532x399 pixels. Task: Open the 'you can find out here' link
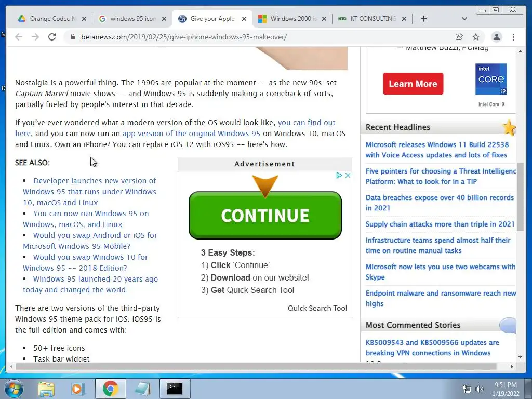307,123
